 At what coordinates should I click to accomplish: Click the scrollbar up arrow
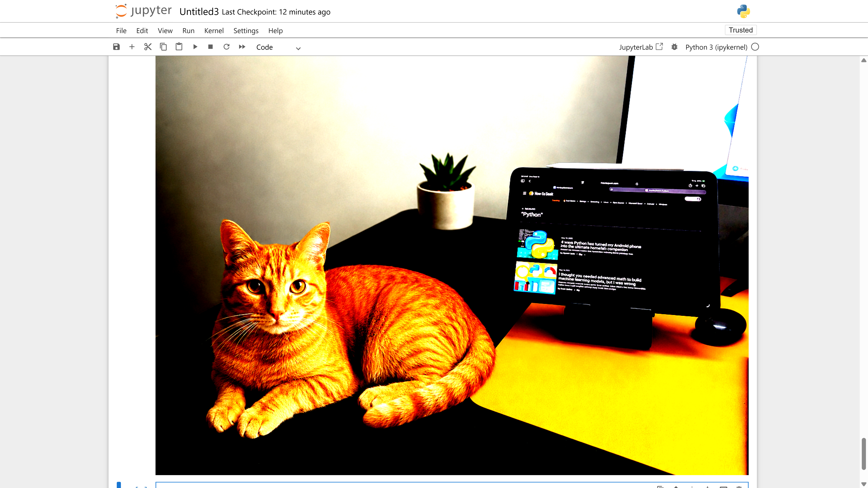[864, 60]
